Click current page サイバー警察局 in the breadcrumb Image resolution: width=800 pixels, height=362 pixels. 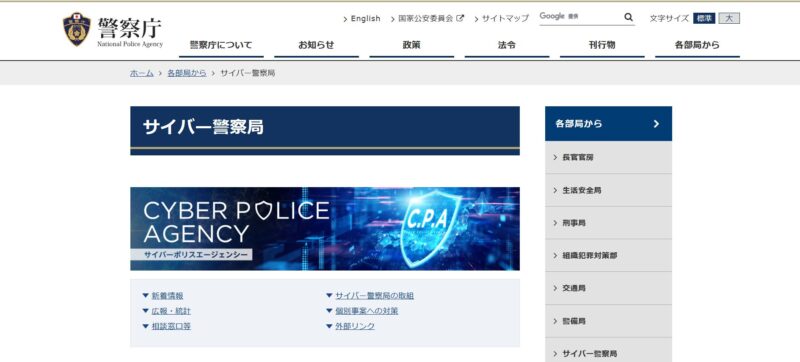[x=247, y=73]
